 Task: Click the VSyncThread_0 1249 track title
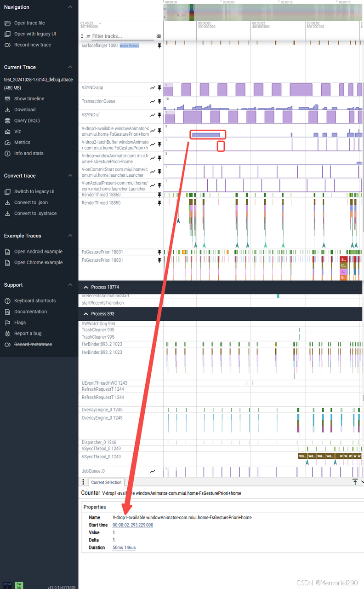point(101,457)
